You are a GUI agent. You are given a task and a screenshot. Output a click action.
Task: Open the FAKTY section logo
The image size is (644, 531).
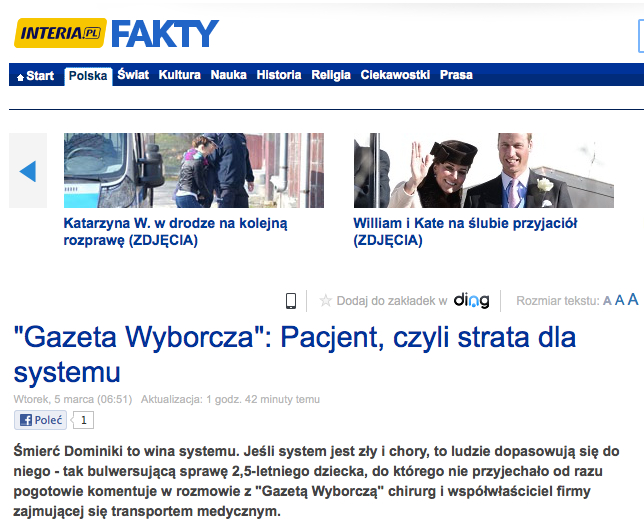coord(165,34)
